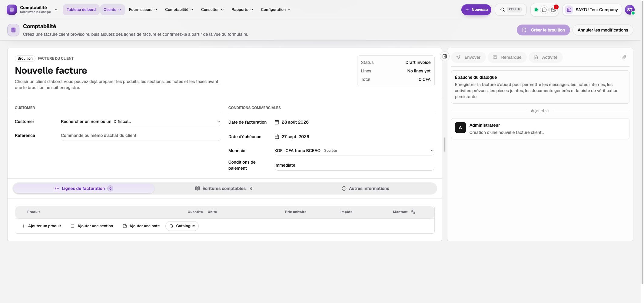Viewport: 644px width, 303px height.
Task: Open column settings icon next to Montant
Action: coord(413,212)
